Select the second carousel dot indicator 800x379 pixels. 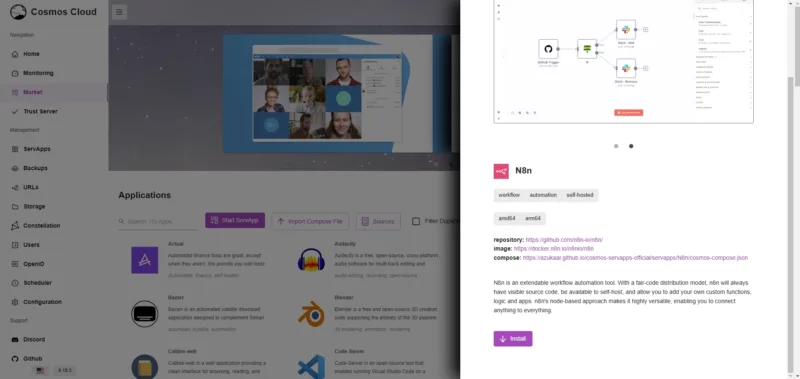(x=631, y=146)
